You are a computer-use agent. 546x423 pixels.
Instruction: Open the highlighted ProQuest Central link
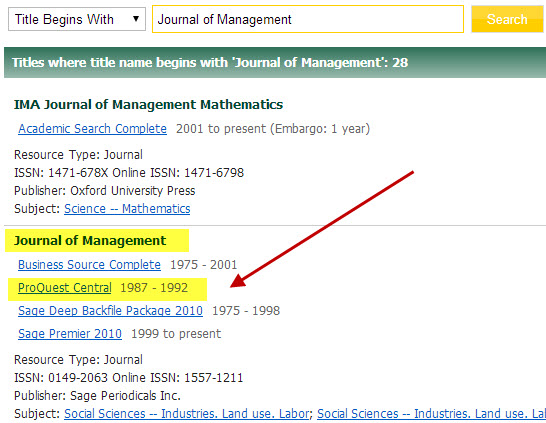pos(64,288)
